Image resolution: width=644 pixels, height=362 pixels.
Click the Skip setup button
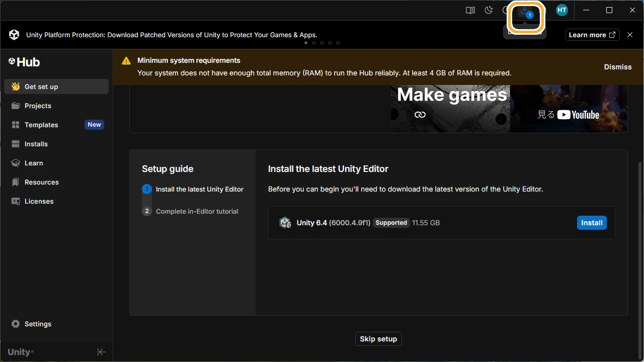(378, 339)
